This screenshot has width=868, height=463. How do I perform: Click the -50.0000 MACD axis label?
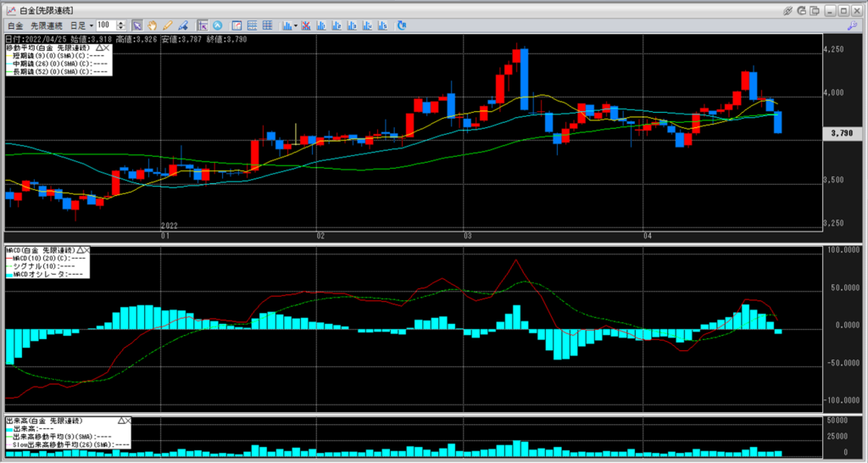843,363
